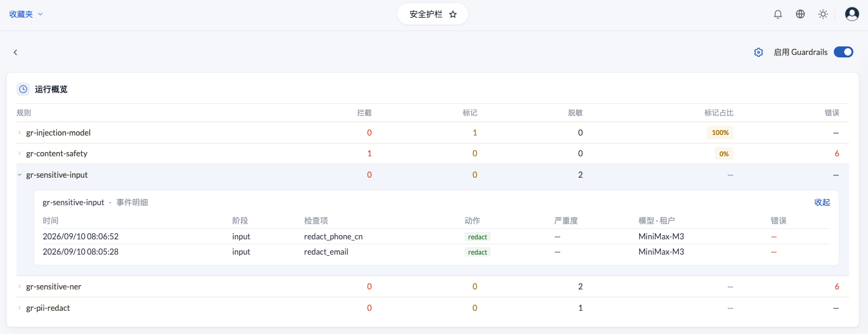Screen dimensions: 868x334
Task: Click the 严重度 detail column header
Action: coord(566,220)
